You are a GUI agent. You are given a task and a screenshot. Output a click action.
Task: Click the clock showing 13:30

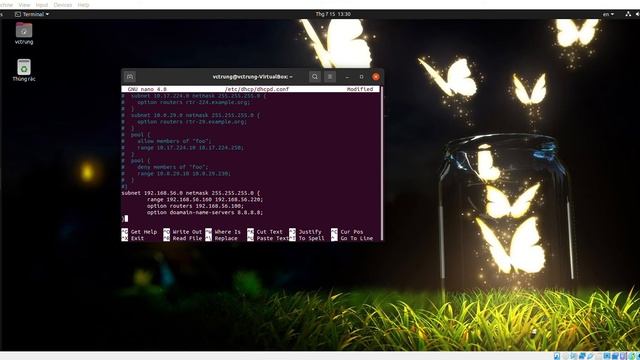tap(333, 14)
